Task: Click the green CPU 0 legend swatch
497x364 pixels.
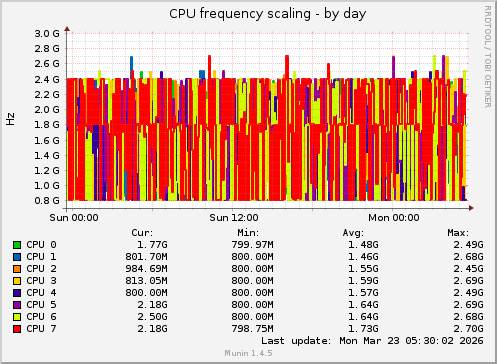Action: tap(17, 245)
